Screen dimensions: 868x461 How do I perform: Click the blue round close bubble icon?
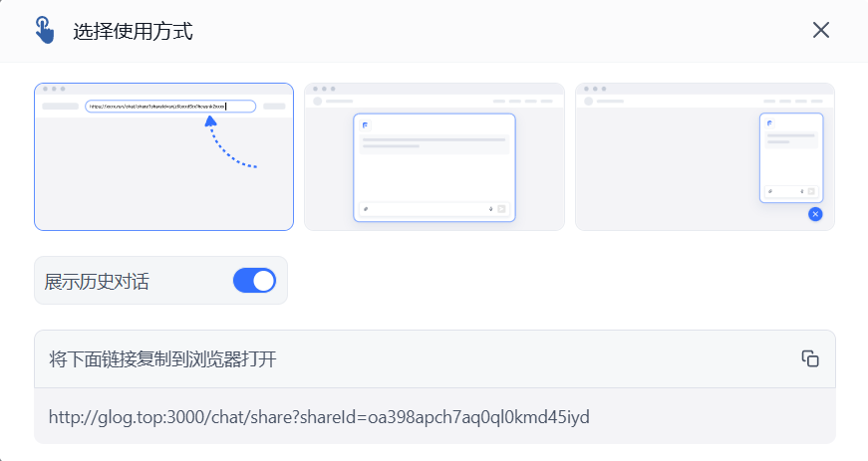pos(815,214)
